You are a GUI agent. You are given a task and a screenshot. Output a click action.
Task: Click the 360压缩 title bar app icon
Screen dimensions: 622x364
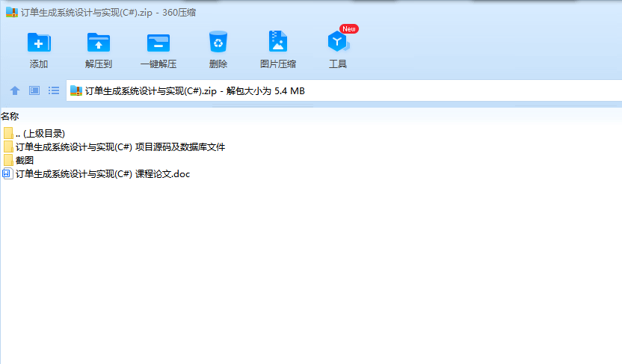click(12, 12)
